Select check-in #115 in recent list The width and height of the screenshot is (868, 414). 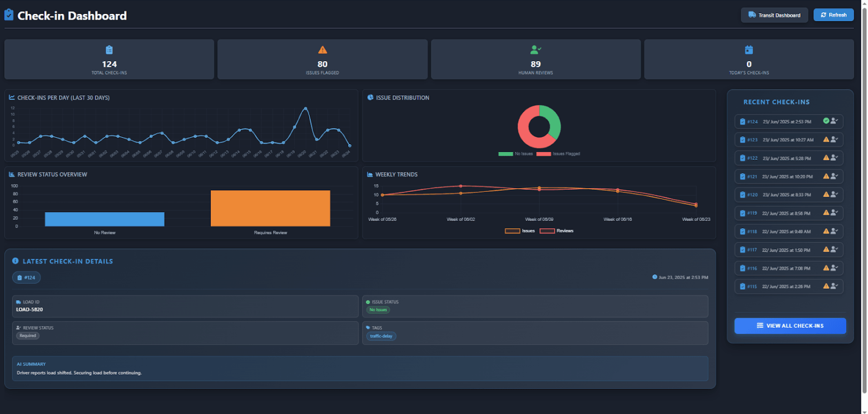pyautogui.click(x=789, y=287)
